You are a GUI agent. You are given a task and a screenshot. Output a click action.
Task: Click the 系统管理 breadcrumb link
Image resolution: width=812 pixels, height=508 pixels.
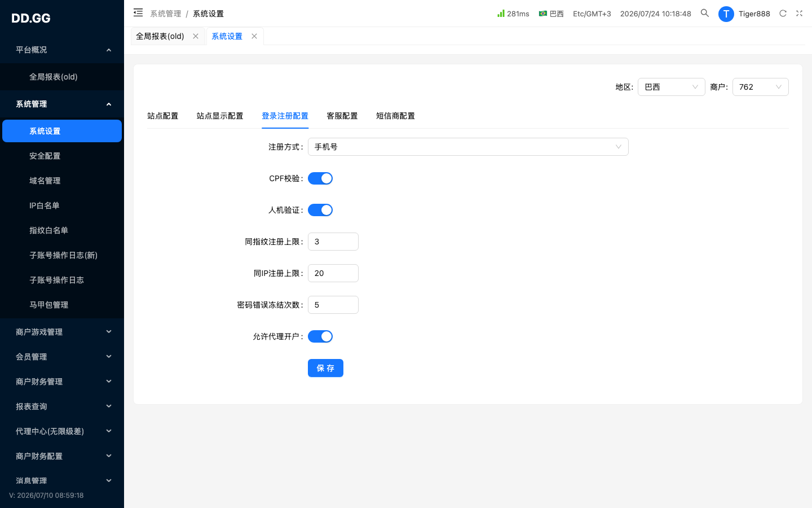(166, 14)
